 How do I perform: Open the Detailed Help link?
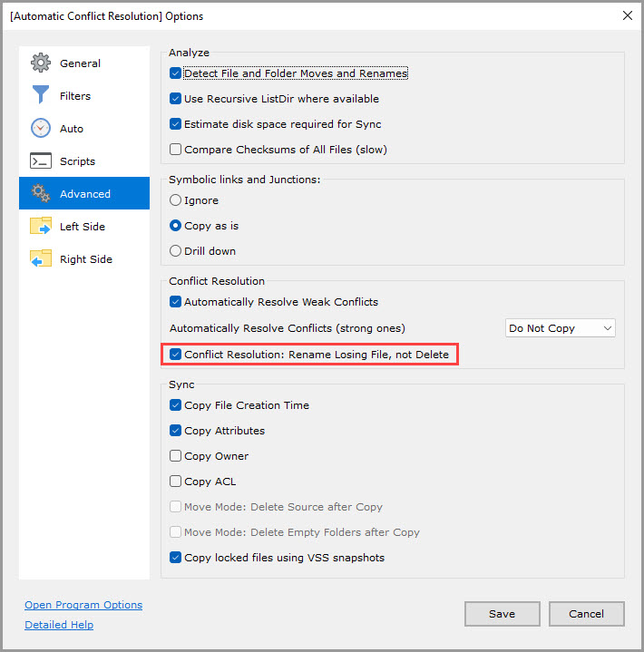59,625
